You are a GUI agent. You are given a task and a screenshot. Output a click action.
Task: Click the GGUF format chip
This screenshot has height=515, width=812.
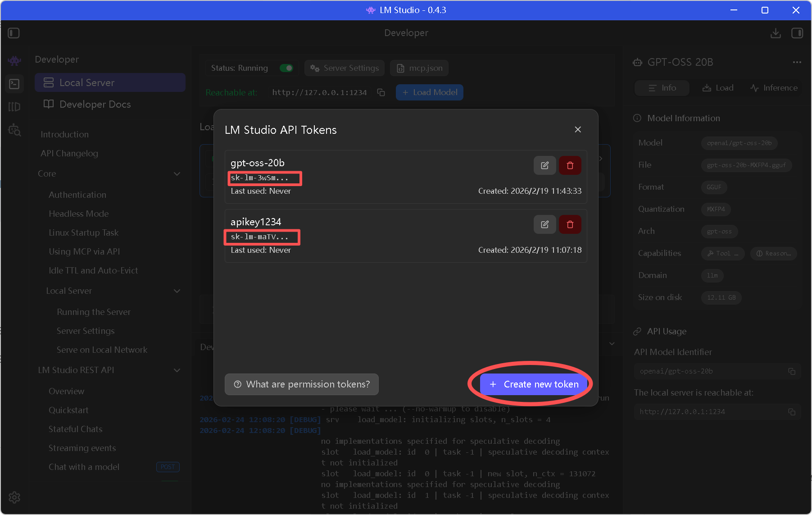coord(714,187)
